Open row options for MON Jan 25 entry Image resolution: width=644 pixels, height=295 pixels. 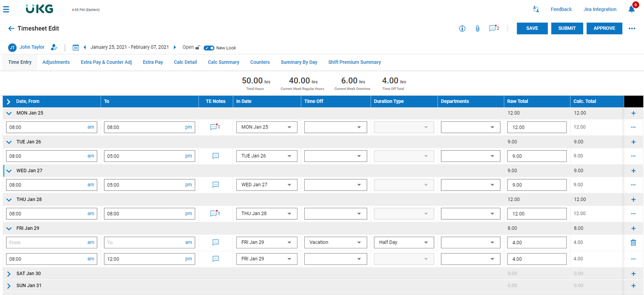[x=633, y=127]
